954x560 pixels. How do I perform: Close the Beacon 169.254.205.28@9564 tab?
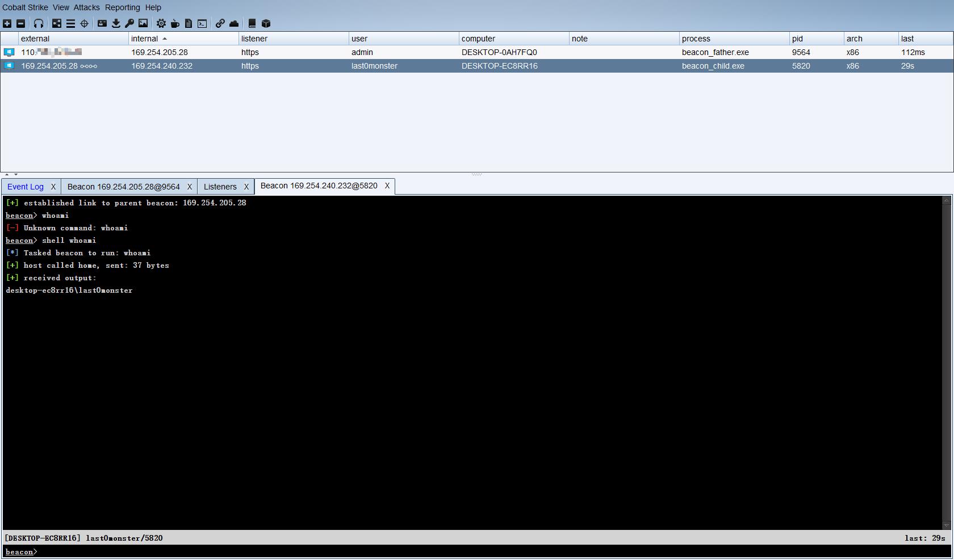coord(190,187)
